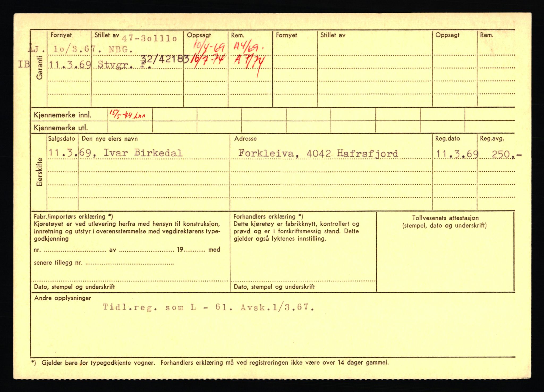Select the stamped number 32/42183
The image size is (544, 392).
165,59
